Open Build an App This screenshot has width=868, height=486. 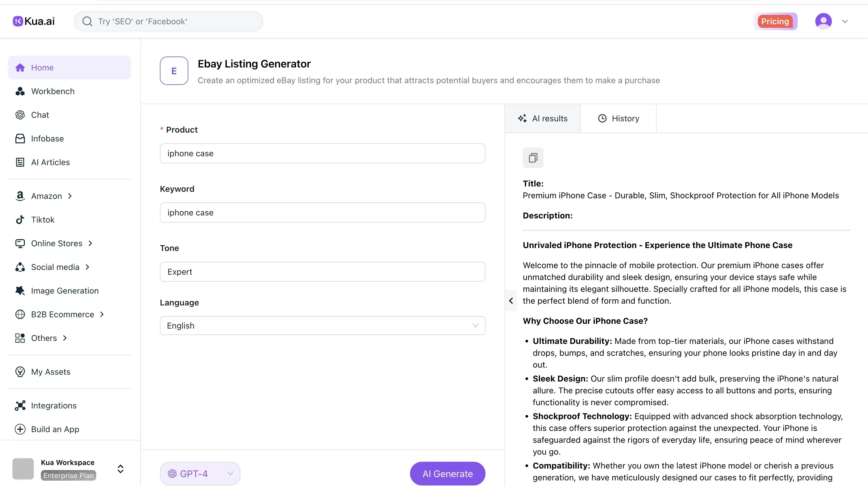pos(55,429)
